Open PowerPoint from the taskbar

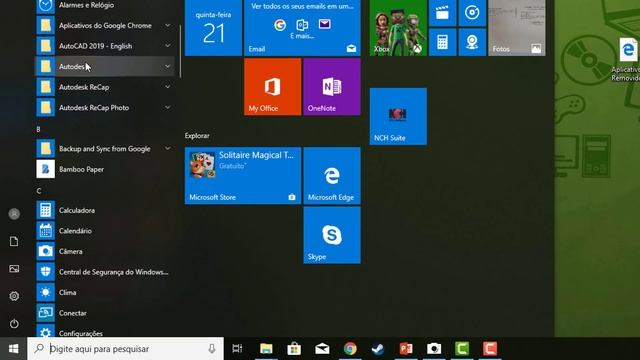[406, 349]
